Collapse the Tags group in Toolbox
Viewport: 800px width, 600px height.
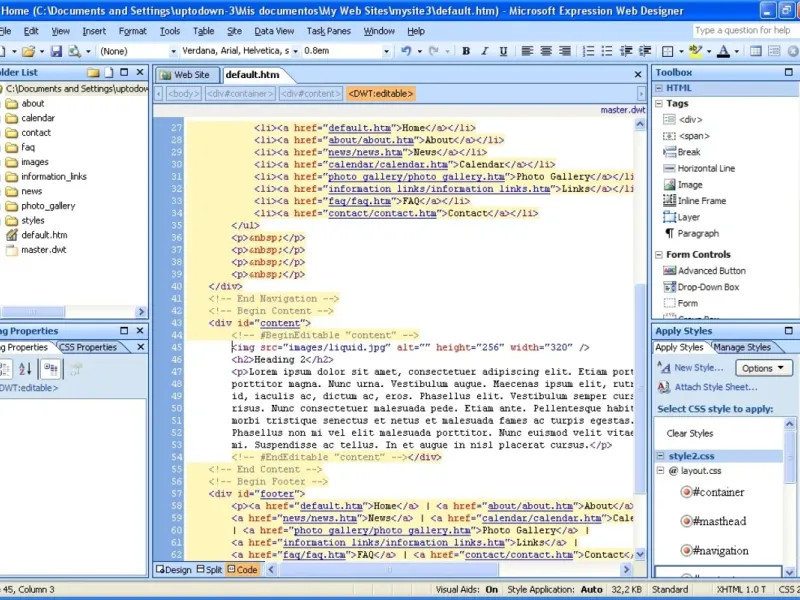coord(659,104)
